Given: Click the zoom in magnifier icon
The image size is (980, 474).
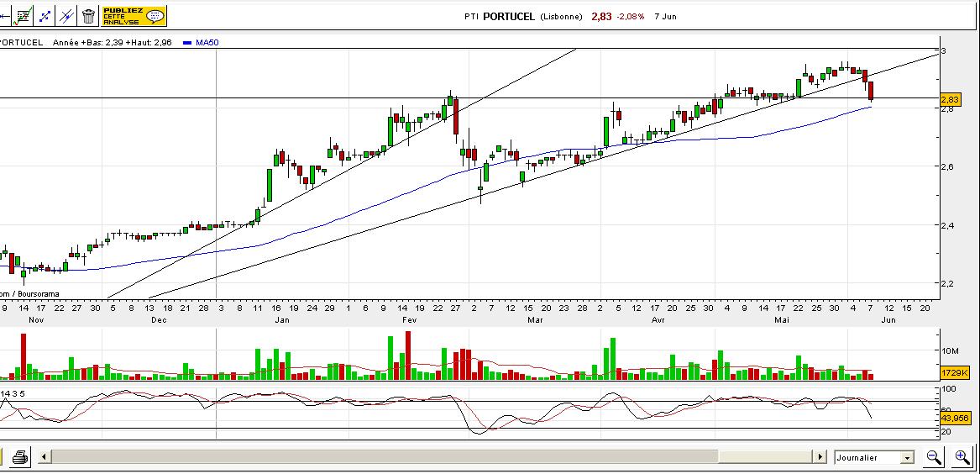Looking at the screenshot, I should (963, 457).
